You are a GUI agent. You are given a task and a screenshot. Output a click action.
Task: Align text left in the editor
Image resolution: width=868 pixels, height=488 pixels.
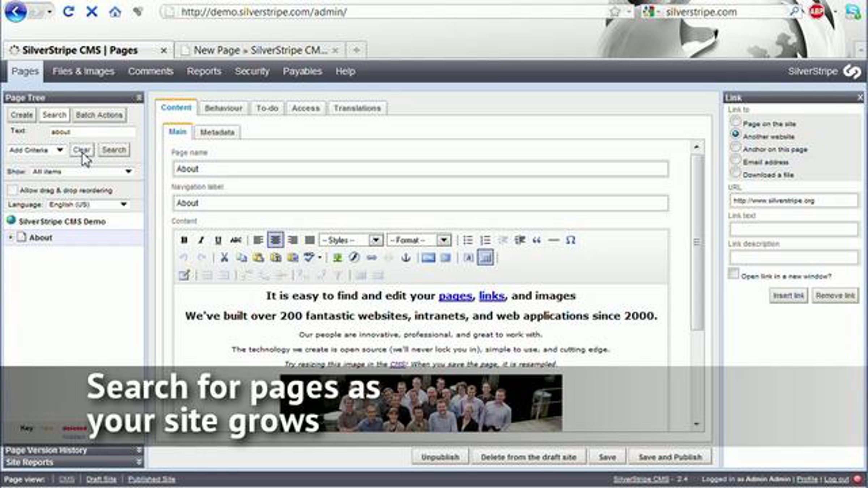coord(258,240)
